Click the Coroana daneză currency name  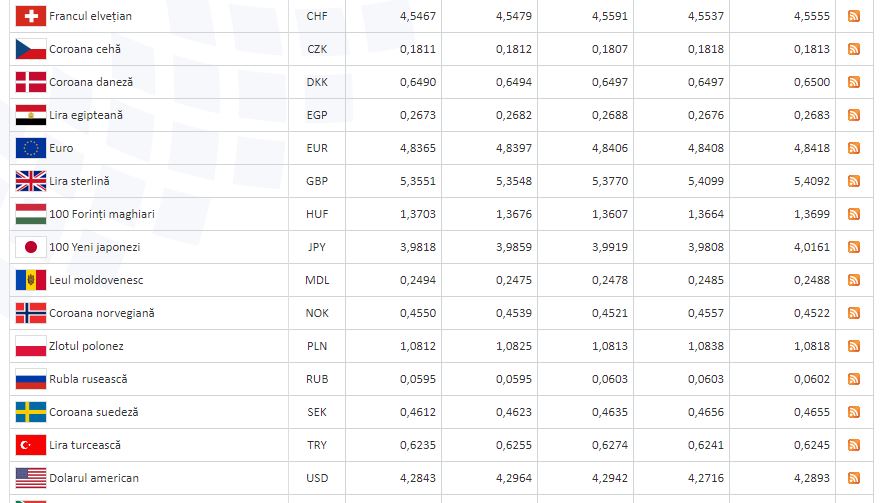[91, 82]
